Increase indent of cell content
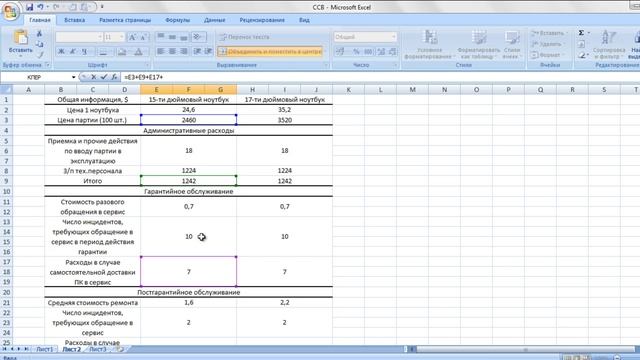The image size is (640, 360). click(x=209, y=51)
